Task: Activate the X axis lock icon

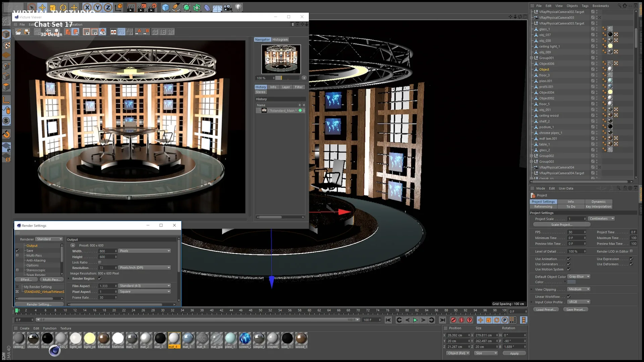Action: pos(87,7)
